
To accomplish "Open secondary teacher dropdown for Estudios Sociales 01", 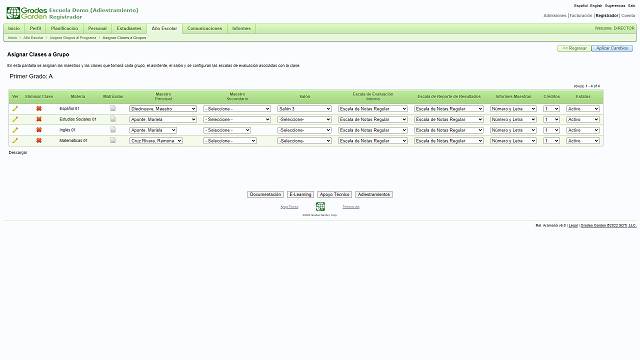I will pos(237,120).
